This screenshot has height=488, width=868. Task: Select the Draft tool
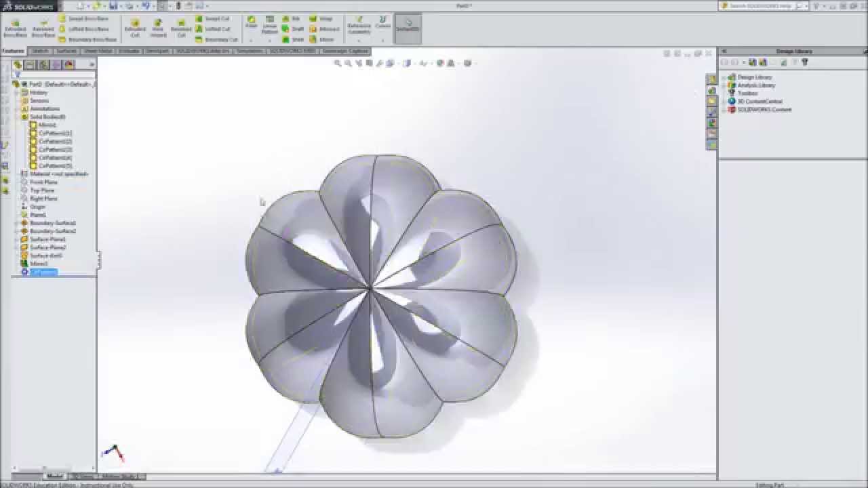(x=293, y=29)
